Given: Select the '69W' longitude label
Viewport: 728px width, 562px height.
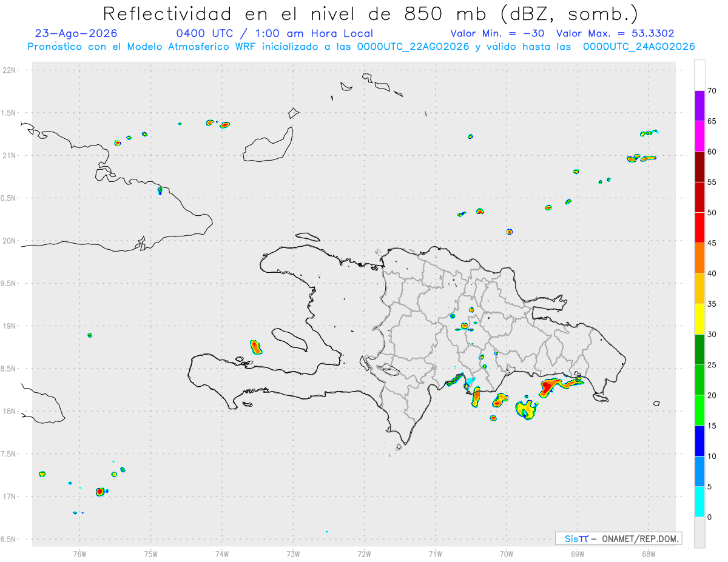Looking at the screenshot, I should [x=578, y=554].
